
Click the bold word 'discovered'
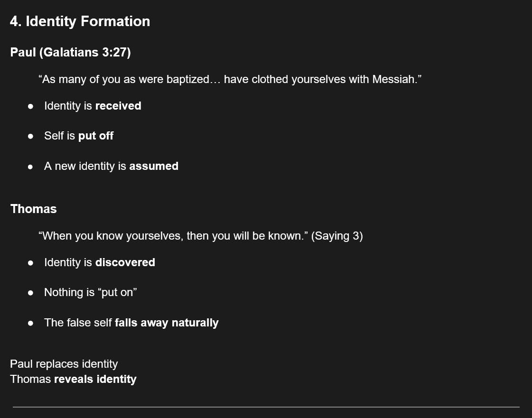[125, 262]
